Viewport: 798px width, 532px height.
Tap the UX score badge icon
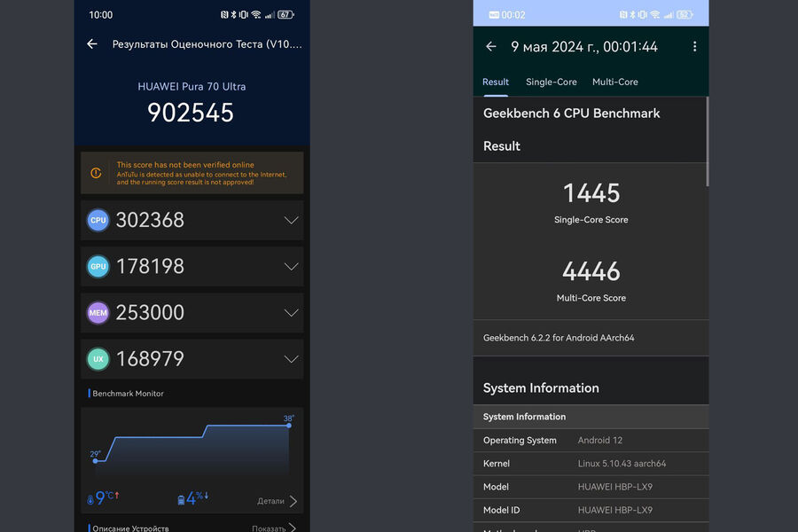(98, 359)
